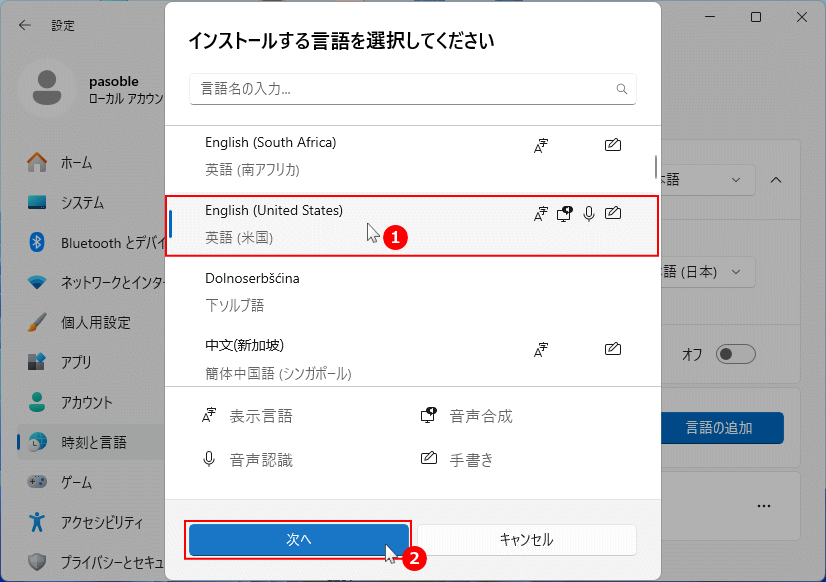Click the handwriting icon for 中文(新加坡)
This screenshot has width=826, height=582.
tap(612, 350)
